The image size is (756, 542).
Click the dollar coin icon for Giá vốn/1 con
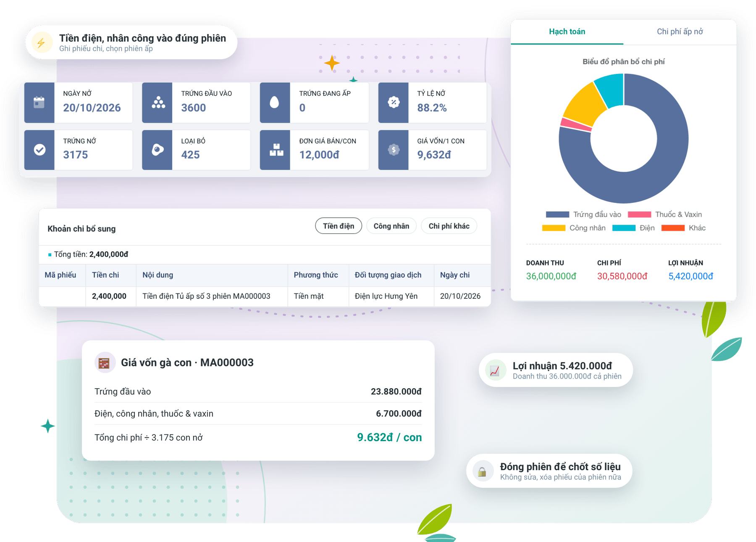point(394,150)
